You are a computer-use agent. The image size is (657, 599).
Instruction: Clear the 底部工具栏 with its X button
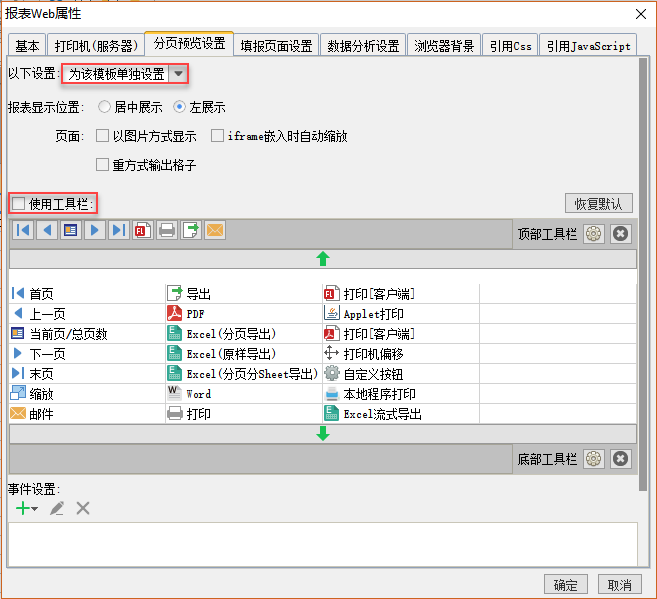(x=621, y=459)
